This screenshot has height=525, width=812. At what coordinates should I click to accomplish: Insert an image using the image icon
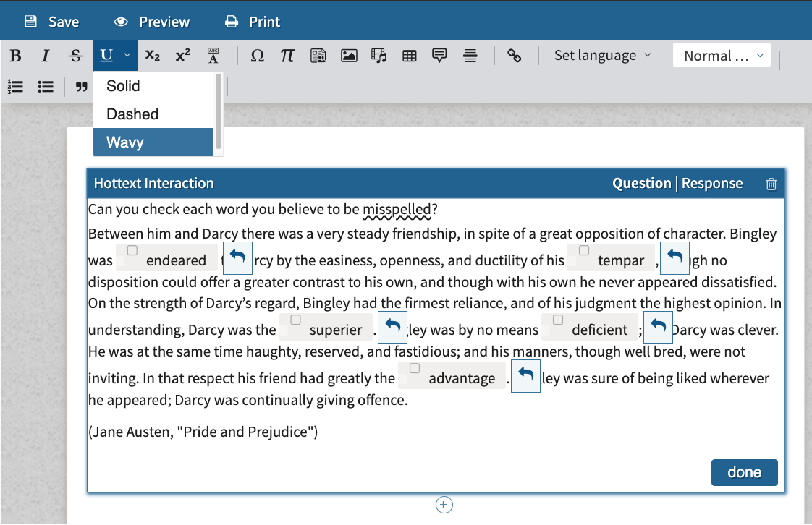pyautogui.click(x=349, y=55)
